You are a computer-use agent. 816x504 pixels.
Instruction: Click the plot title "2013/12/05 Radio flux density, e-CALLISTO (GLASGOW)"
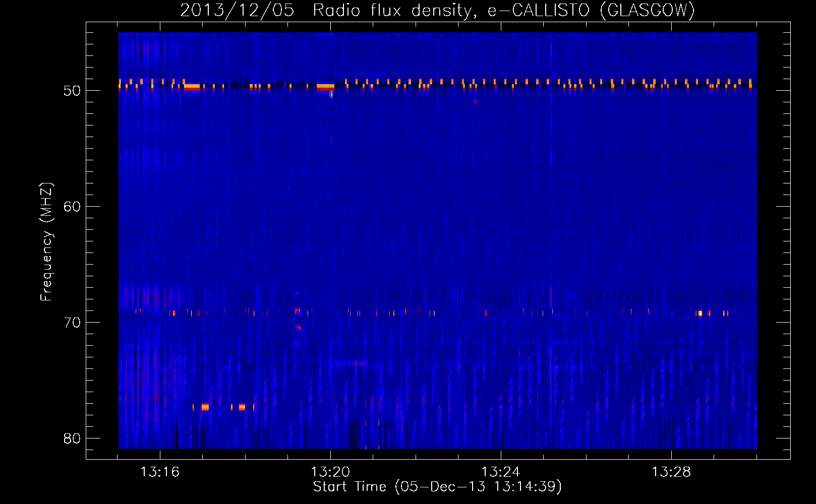pyautogui.click(x=437, y=11)
